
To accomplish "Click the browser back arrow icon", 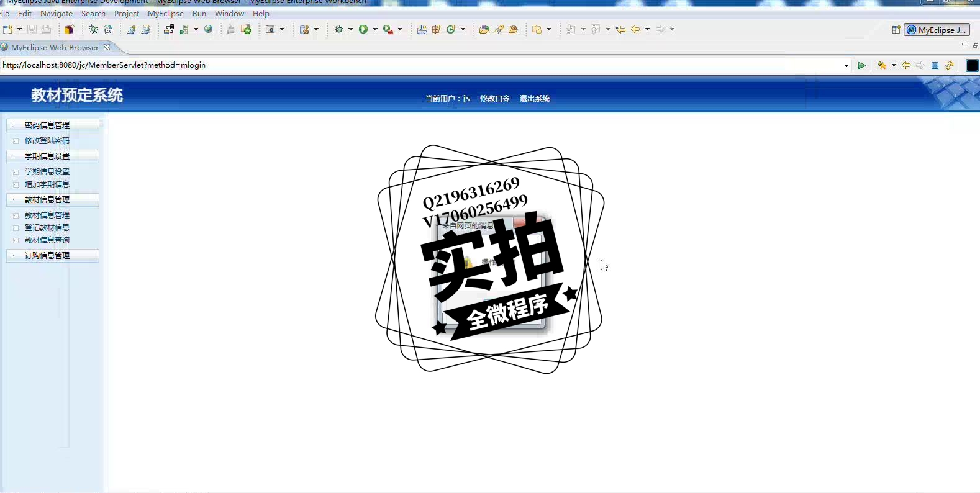I will 906,65.
